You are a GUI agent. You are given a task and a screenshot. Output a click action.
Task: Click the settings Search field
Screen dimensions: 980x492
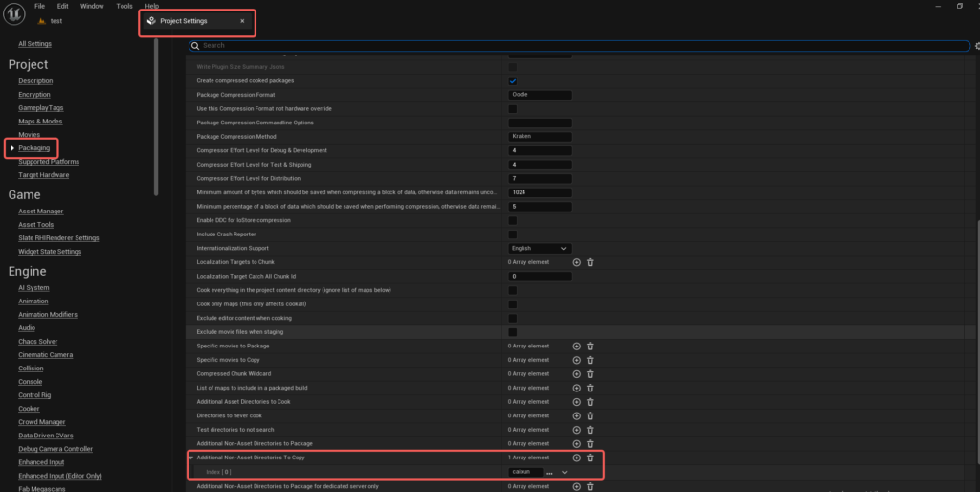574,45
